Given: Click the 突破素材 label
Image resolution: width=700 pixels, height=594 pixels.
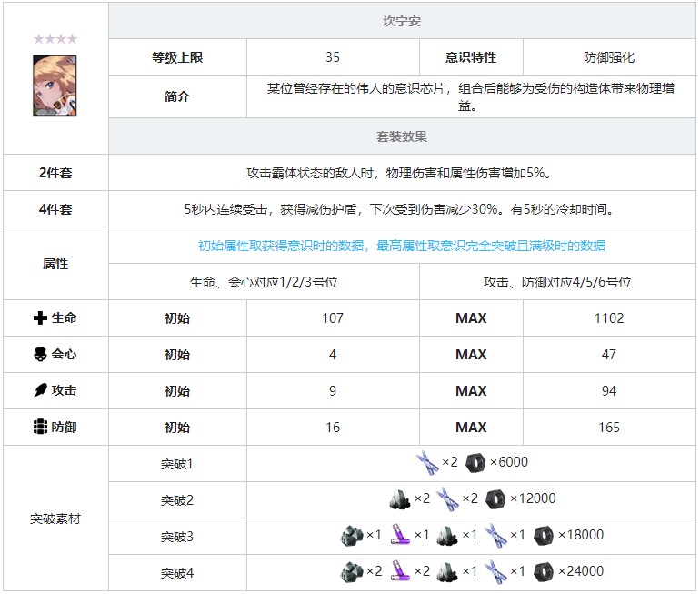Looking at the screenshot, I should (x=55, y=518).
